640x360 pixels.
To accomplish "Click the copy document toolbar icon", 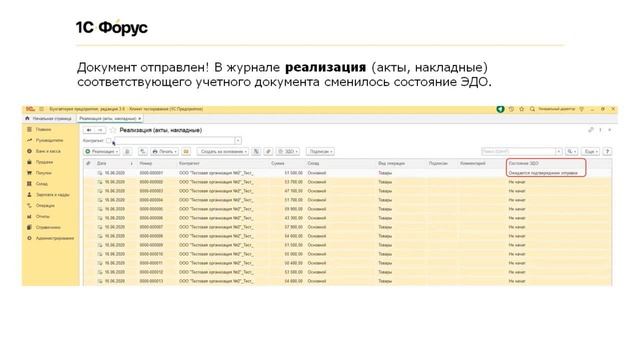I will pyautogui.click(x=127, y=151).
